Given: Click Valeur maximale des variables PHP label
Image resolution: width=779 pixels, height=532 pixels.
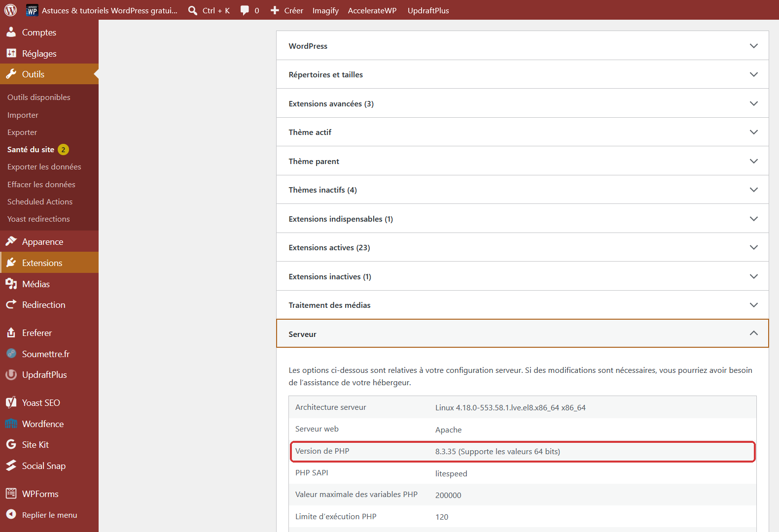Looking at the screenshot, I should click(356, 494).
